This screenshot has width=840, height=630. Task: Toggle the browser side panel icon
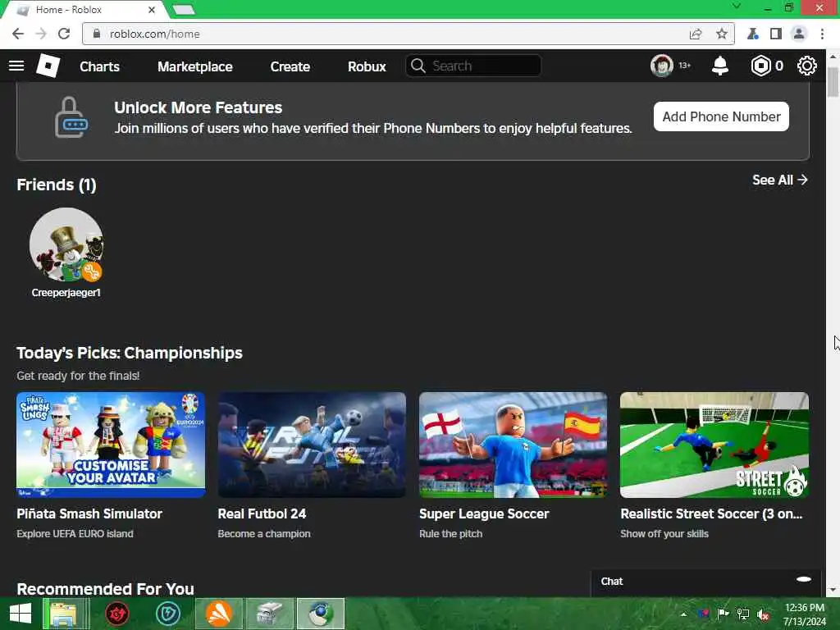[776, 34]
